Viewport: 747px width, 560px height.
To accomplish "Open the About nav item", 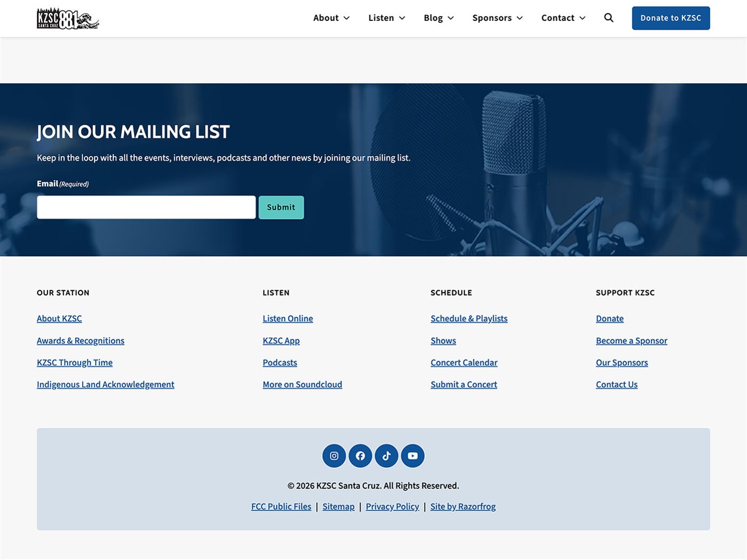I will point(326,18).
